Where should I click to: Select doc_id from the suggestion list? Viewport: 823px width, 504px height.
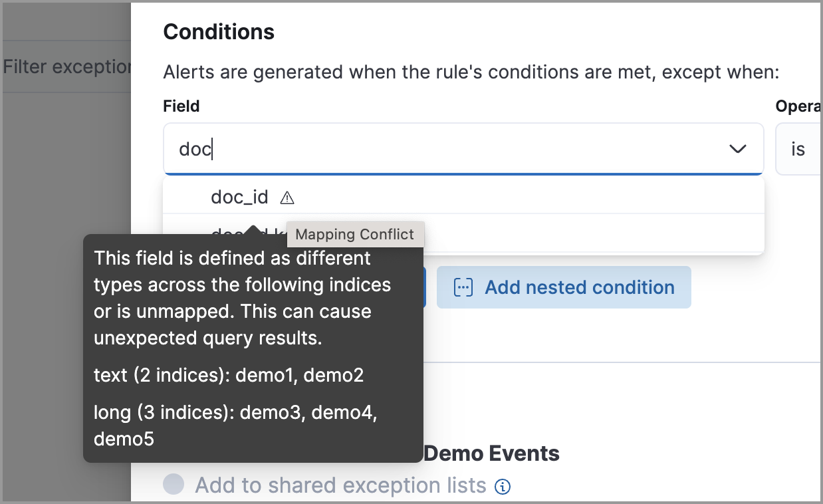[x=239, y=197]
